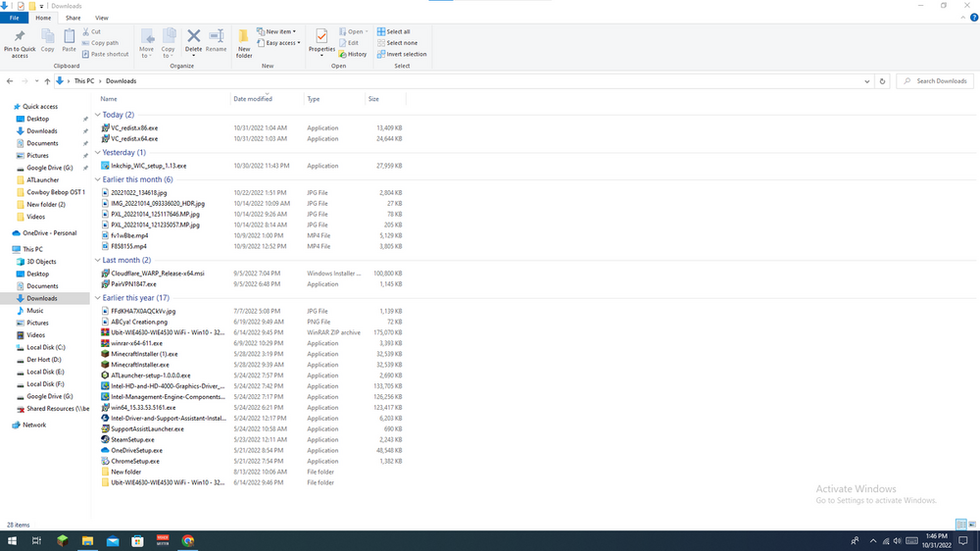Select Cloudflare_WARP_Release-x64.msi file
The image size is (980, 551).
point(158,274)
